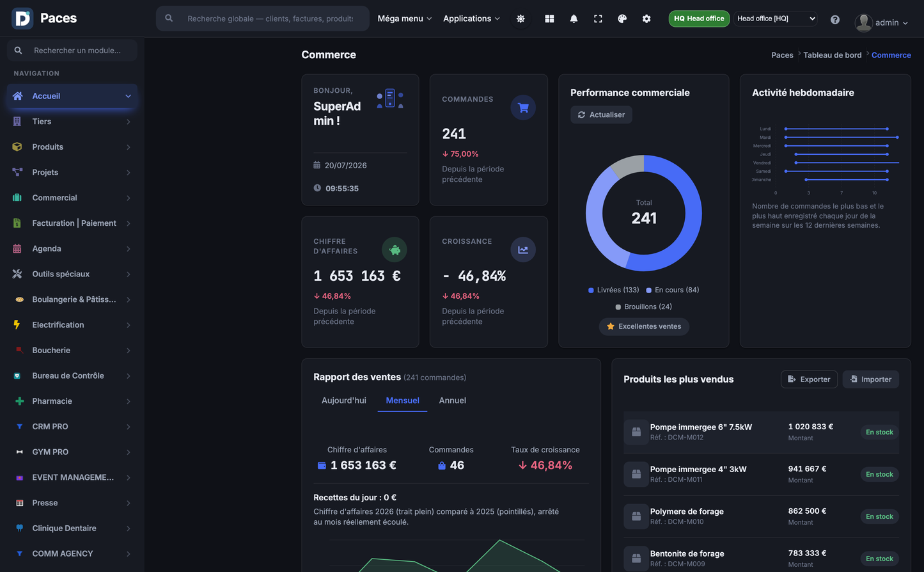Click the Produits box icon in sidebar
924x572 pixels.
(x=17, y=147)
